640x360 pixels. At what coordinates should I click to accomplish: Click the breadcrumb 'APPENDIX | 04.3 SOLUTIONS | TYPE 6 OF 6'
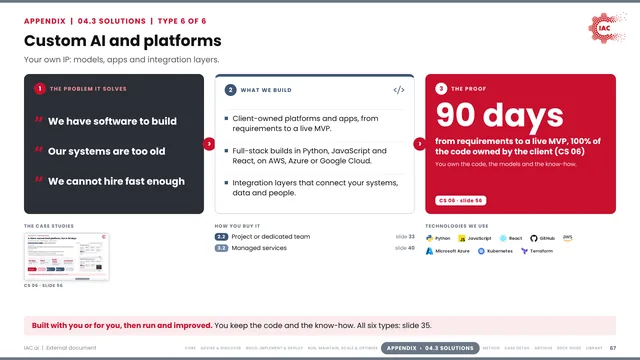tap(115, 21)
